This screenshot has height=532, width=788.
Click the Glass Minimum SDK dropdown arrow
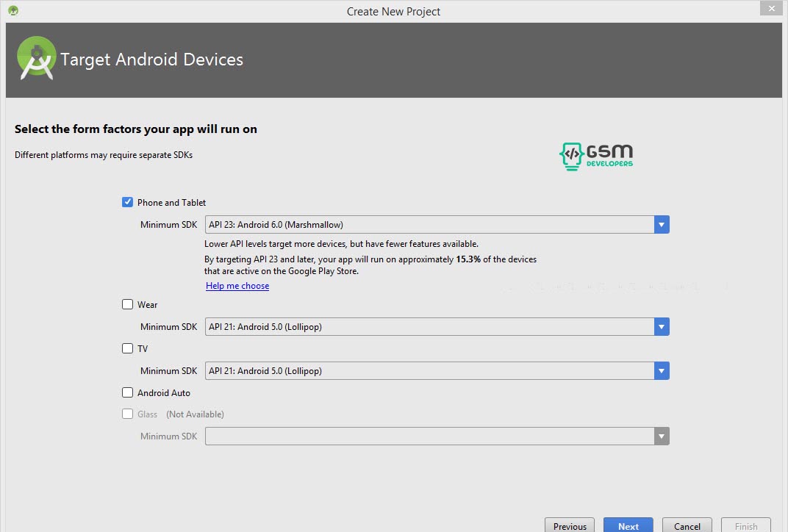tap(662, 436)
